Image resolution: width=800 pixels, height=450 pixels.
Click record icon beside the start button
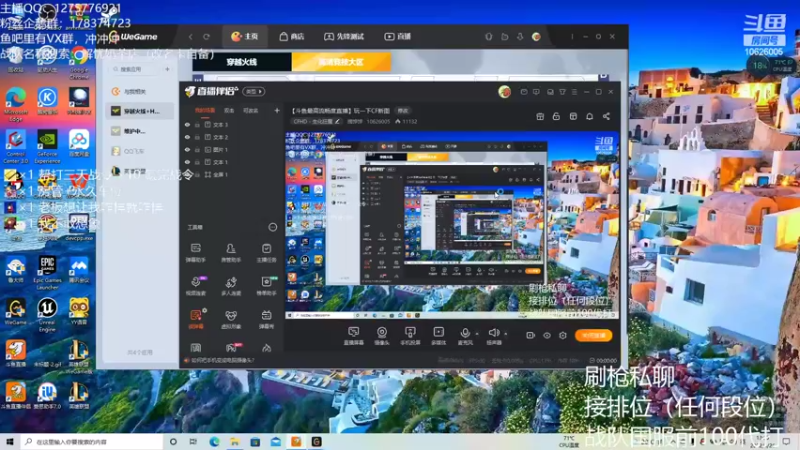click(530, 335)
